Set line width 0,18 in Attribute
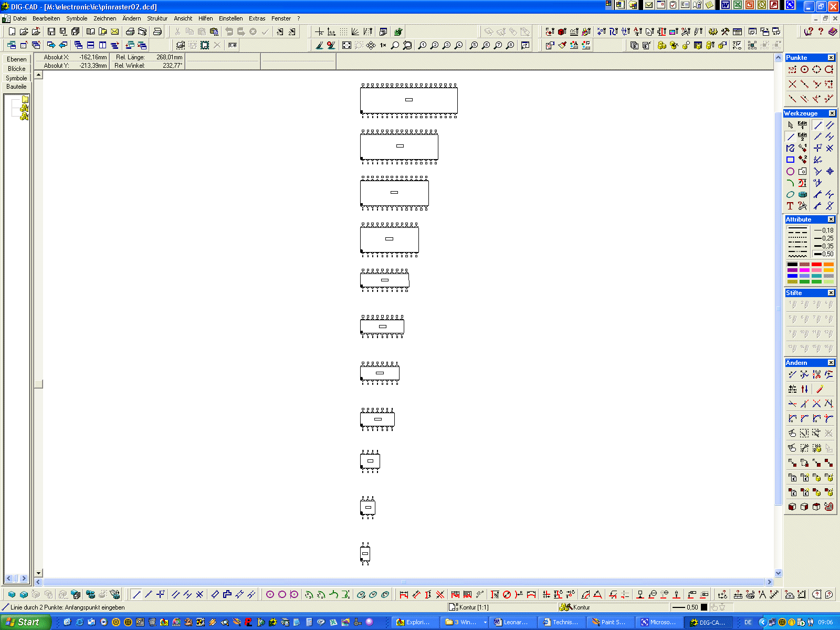The width and height of the screenshot is (840, 630). tap(823, 230)
